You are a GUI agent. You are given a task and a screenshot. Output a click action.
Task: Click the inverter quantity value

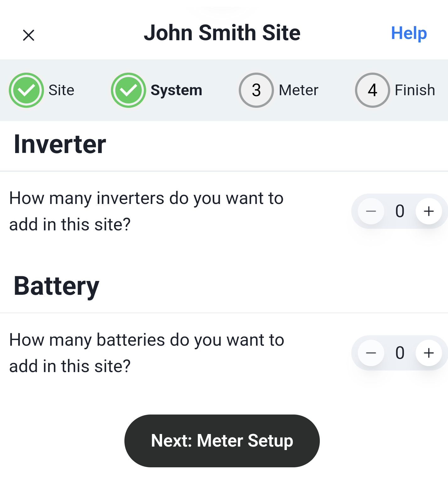(400, 211)
